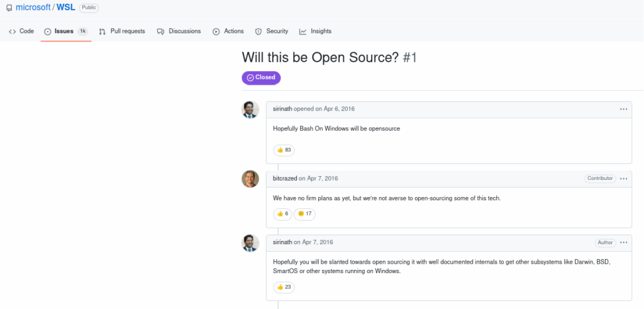This screenshot has width=644, height=309.
Task: Open the Security tab
Action: click(x=272, y=31)
